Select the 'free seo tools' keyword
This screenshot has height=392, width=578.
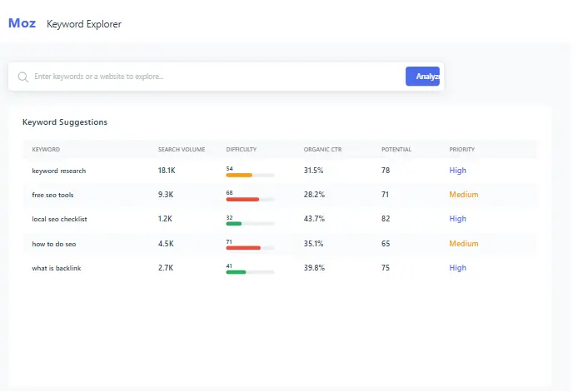[x=52, y=195]
